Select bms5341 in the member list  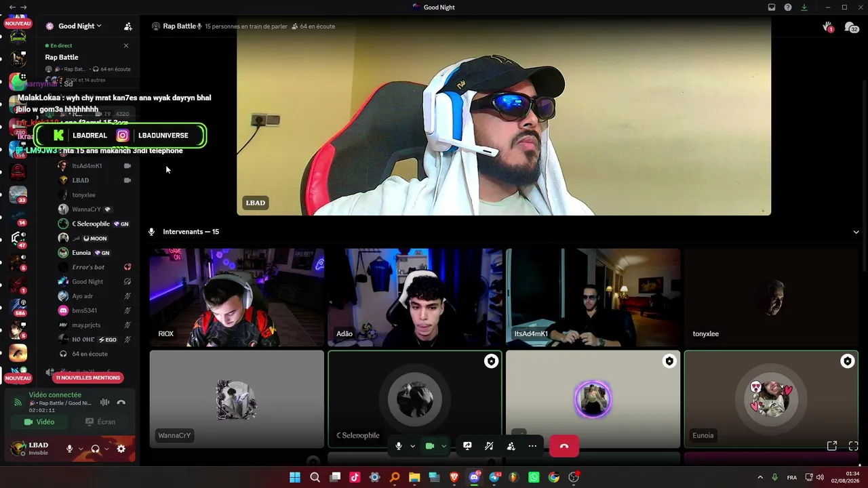95,310
